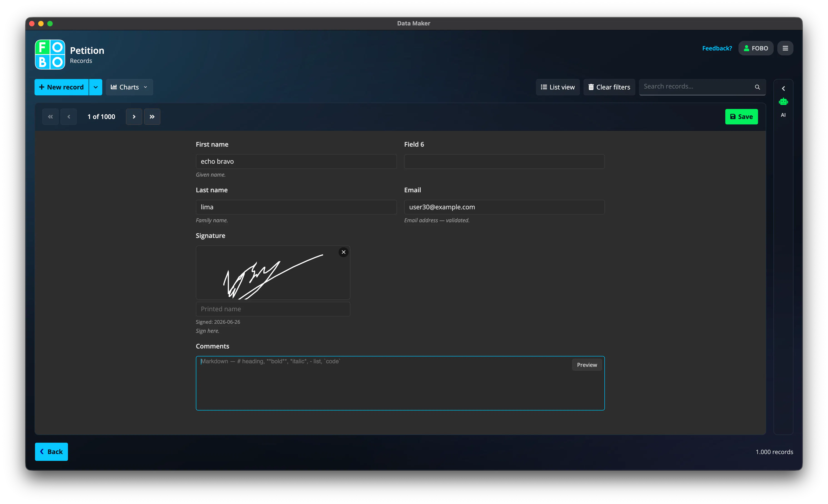Open the hamburger menu
The width and height of the screenshot is (828, 504).
tap(785, 48)
